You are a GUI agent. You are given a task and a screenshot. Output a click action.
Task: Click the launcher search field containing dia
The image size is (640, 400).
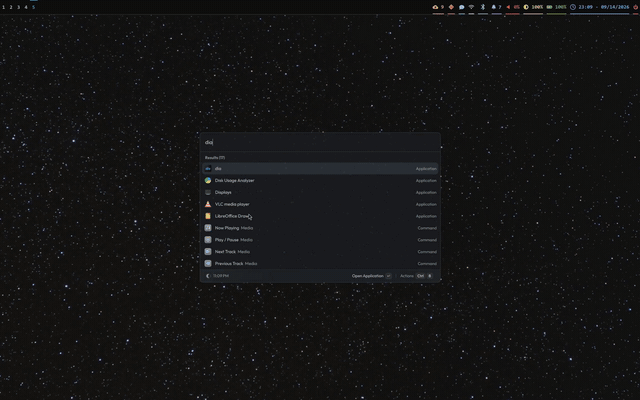point(320,142)
